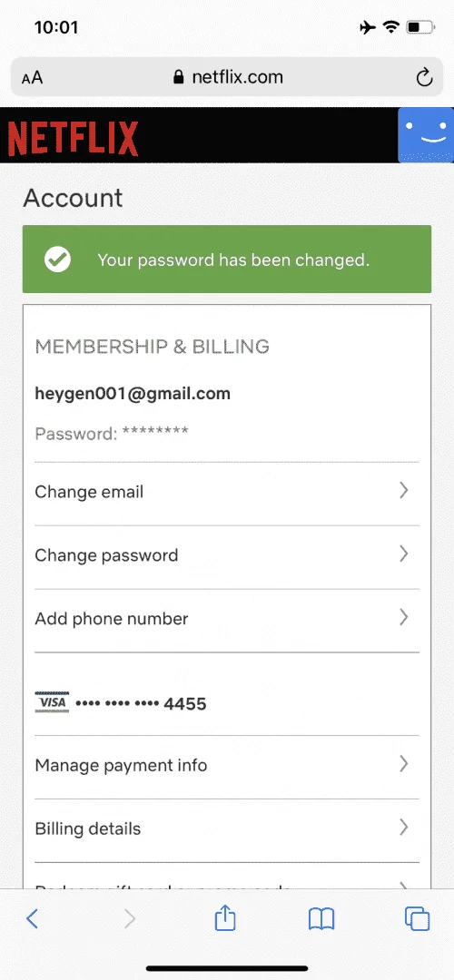
Task: Tap the heygen001@gmail.com account email
Action: pyautogui.click(x=133, y=394)
